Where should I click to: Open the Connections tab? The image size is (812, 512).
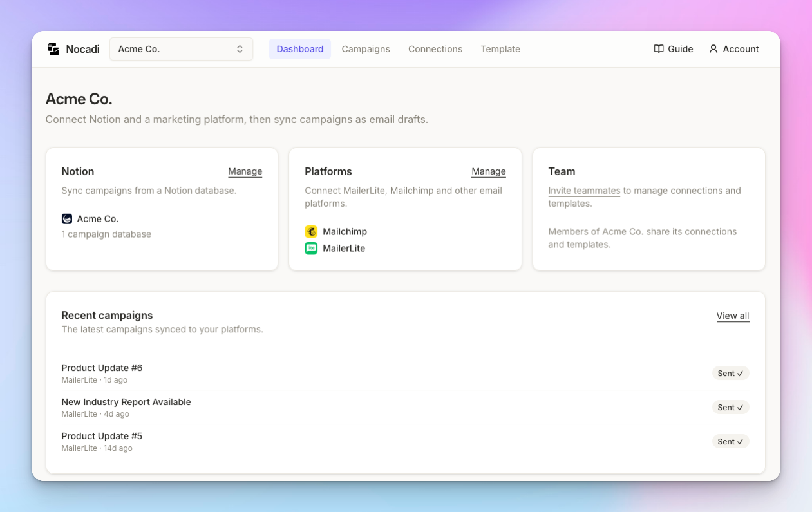click(435, 49)
